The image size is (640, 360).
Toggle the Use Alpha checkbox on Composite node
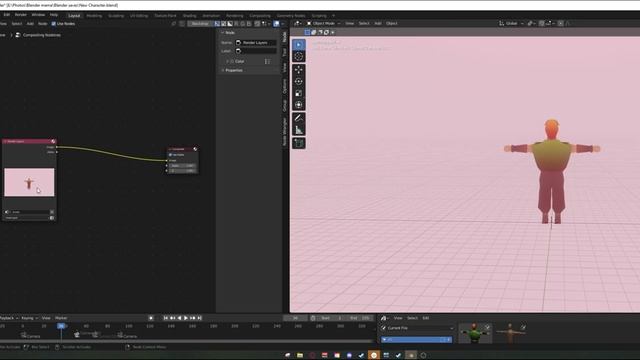coord(171,155)
